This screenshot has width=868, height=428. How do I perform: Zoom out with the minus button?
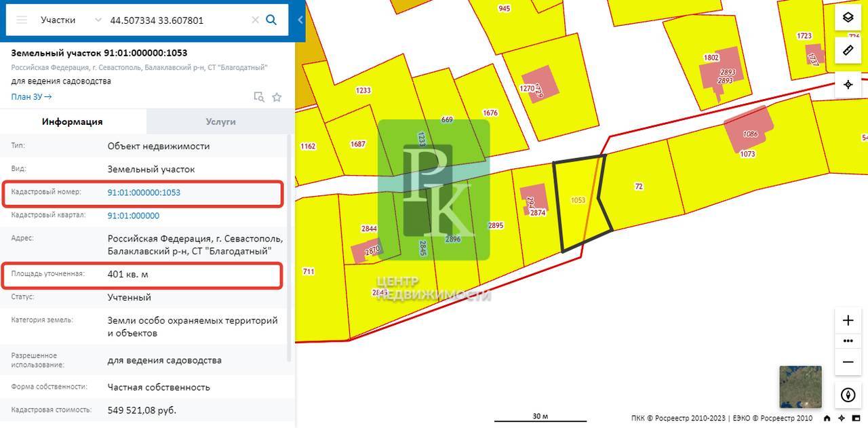[x=848, y=362]
